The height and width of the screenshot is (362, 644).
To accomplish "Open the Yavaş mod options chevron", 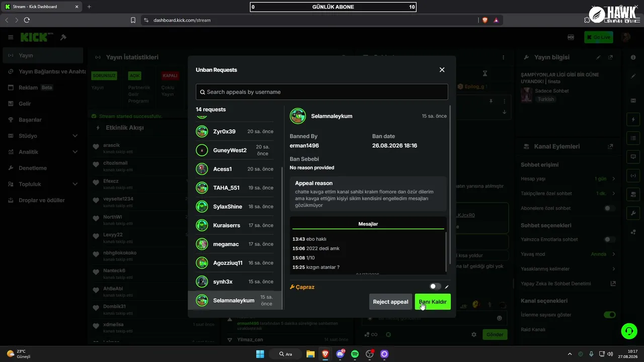I will 613,254.
